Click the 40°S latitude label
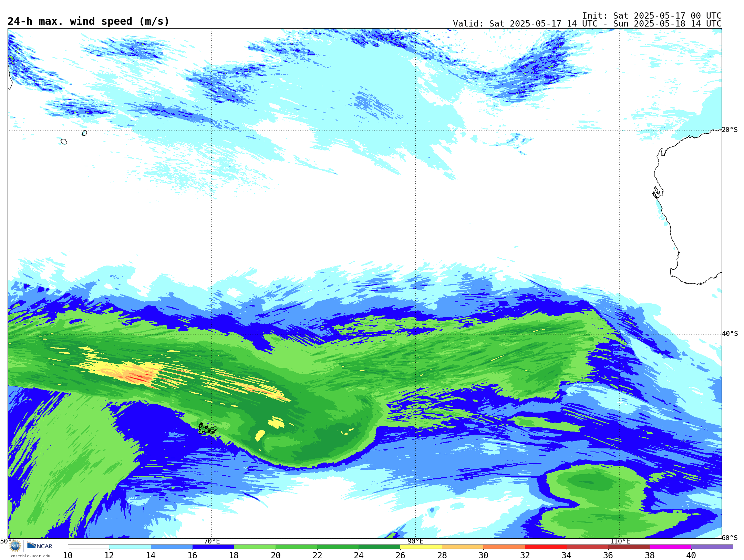Screen dimensions: 744x560 tap(730, 334)
